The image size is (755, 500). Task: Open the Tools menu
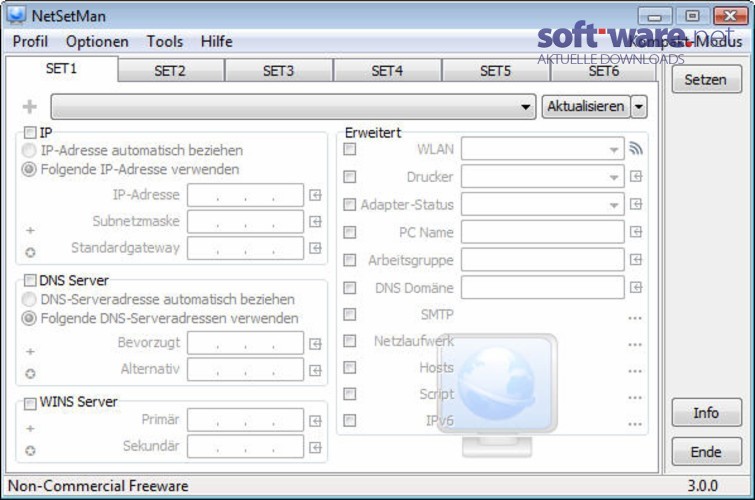(x=165, y=41)
